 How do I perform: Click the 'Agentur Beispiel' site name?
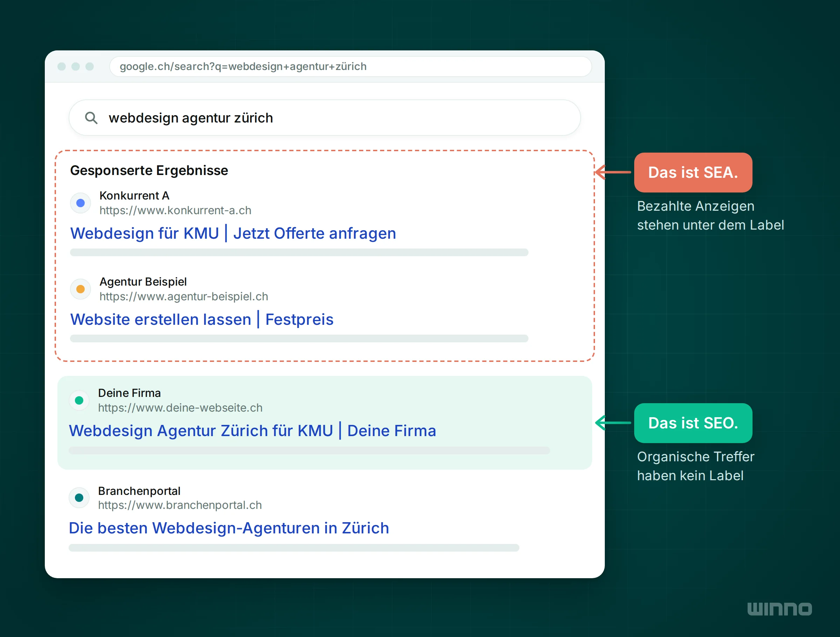143,282
